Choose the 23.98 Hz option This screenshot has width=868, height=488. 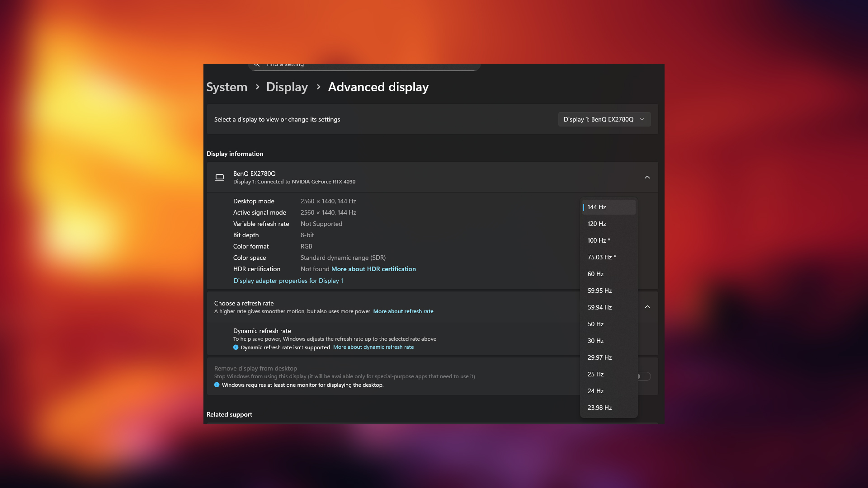[x=599, y=408]
